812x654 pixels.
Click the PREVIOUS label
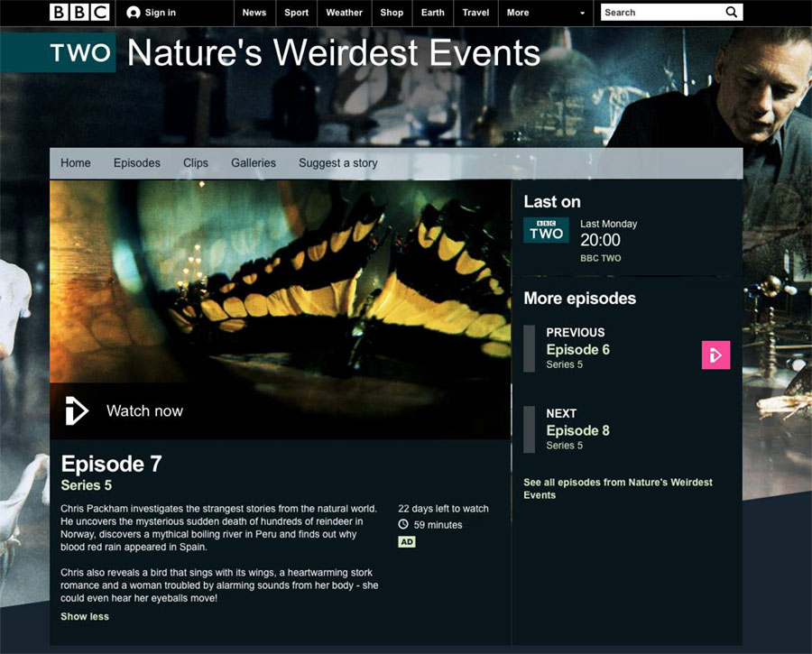pos(576,333)
